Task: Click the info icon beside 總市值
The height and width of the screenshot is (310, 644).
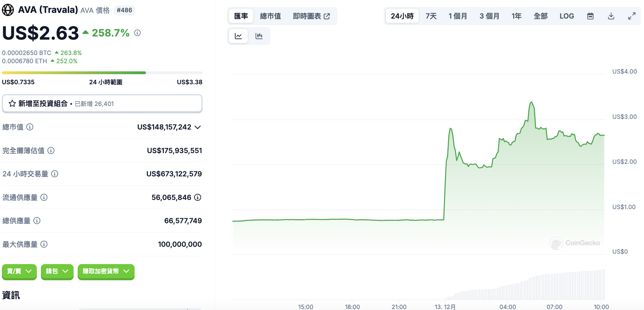Action: [30, 127]
